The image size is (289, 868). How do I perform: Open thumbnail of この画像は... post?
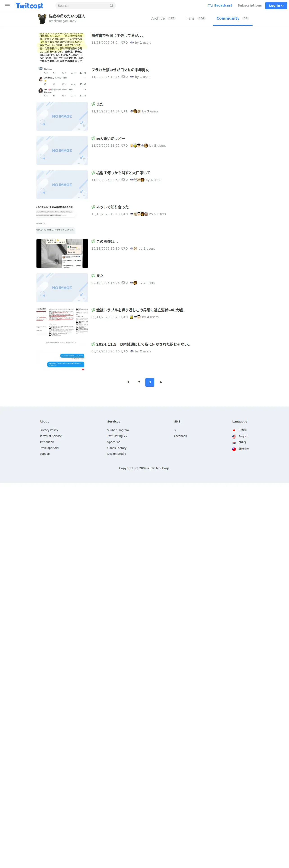[62, 253]
